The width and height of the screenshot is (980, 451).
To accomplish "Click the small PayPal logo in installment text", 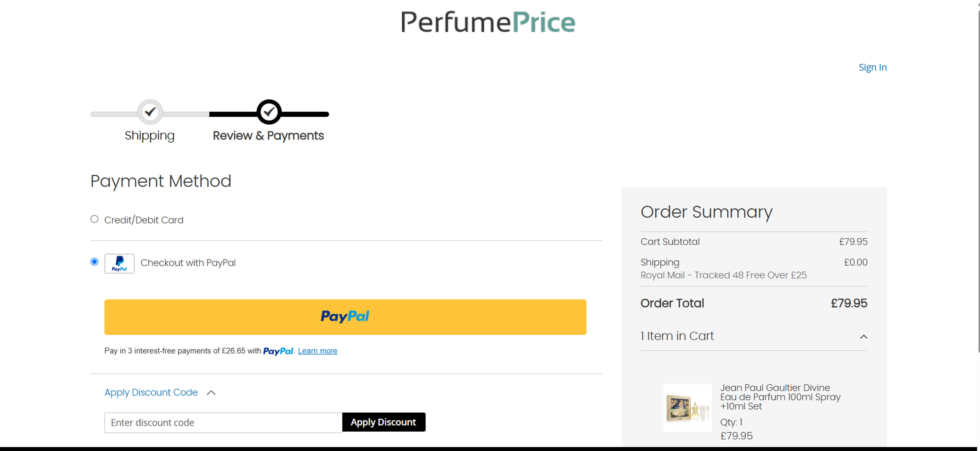I will [x=278, y=351].
